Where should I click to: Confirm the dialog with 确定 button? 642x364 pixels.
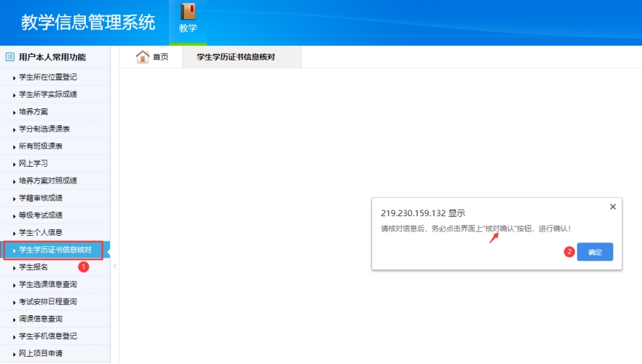pos(595,252)
